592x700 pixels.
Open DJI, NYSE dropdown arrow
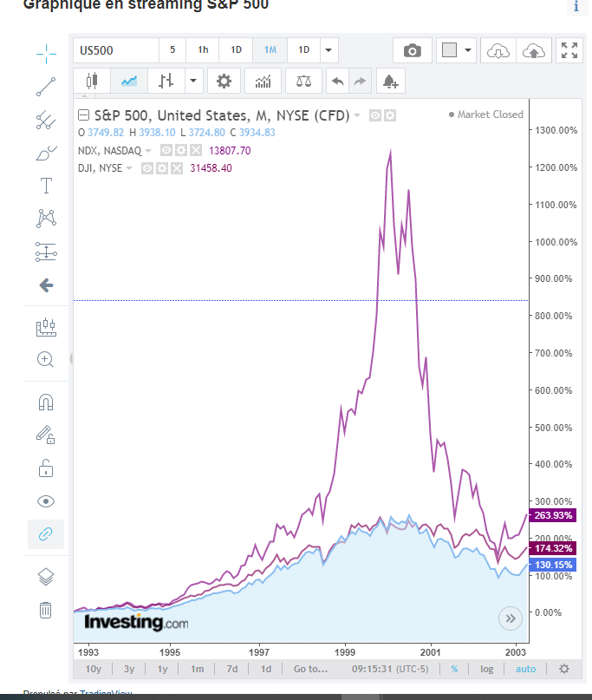coord(129,168)
